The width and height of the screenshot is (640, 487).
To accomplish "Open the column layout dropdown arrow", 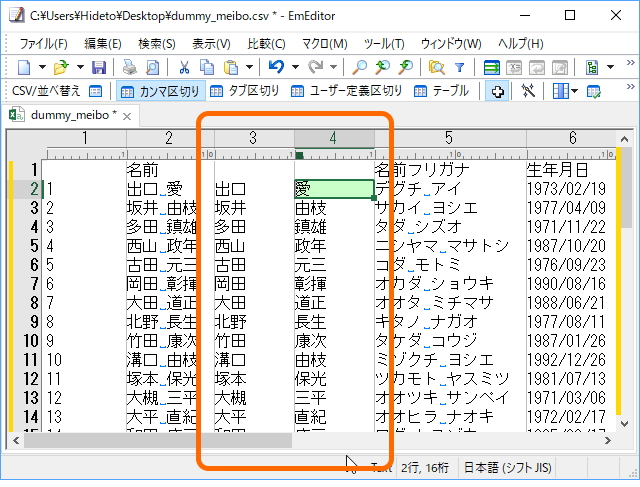I will 574,91.
